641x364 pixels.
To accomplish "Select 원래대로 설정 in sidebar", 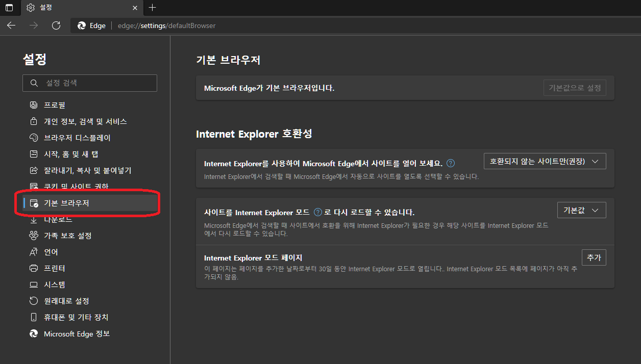I will tap(66, 301).
